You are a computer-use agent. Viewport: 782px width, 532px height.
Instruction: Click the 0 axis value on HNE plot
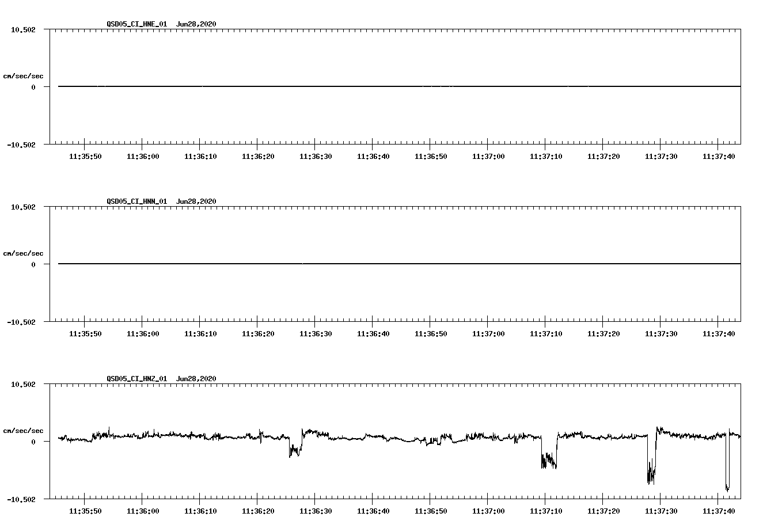33,87
